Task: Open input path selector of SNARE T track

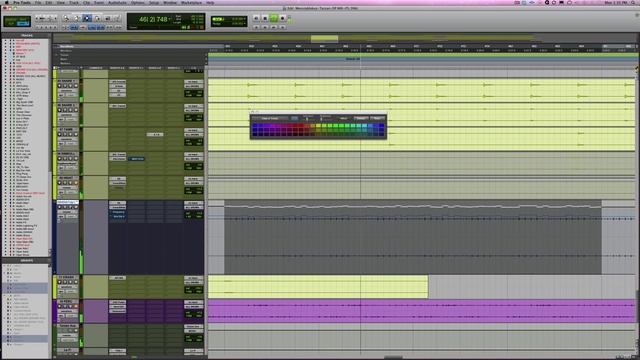Action: coord(193,82)
